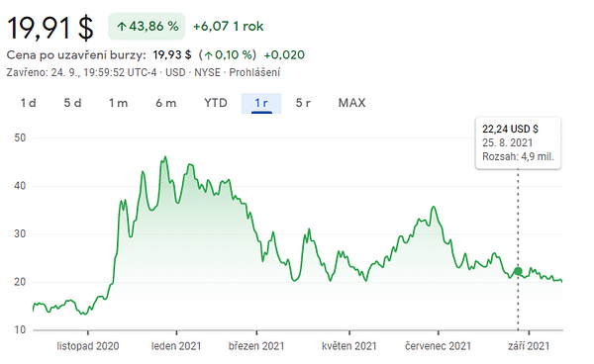Choose the 1 m chart range

pos(119,103)
